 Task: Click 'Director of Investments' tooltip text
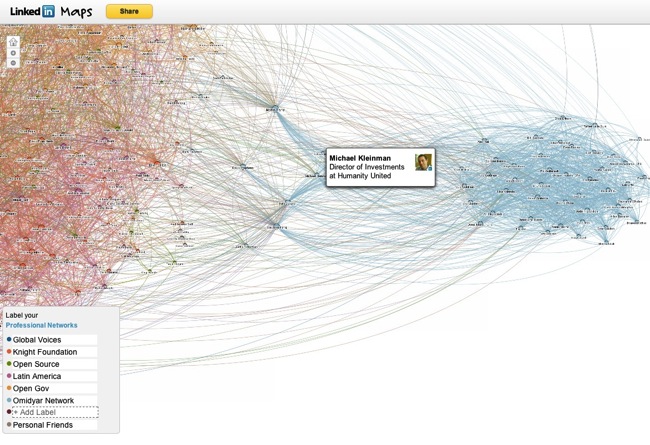click(366, 167)
